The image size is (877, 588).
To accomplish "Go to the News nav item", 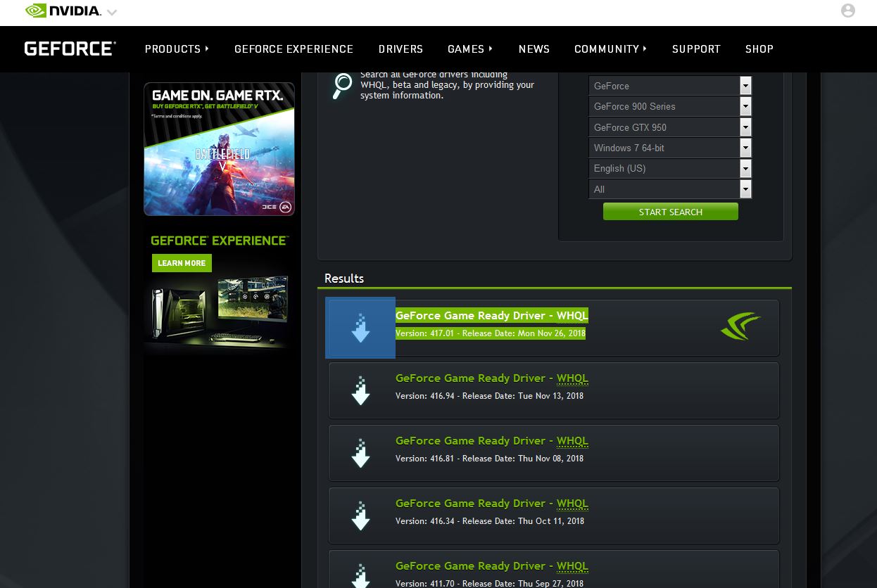I will pyautogui.click(x=534, y=49).
